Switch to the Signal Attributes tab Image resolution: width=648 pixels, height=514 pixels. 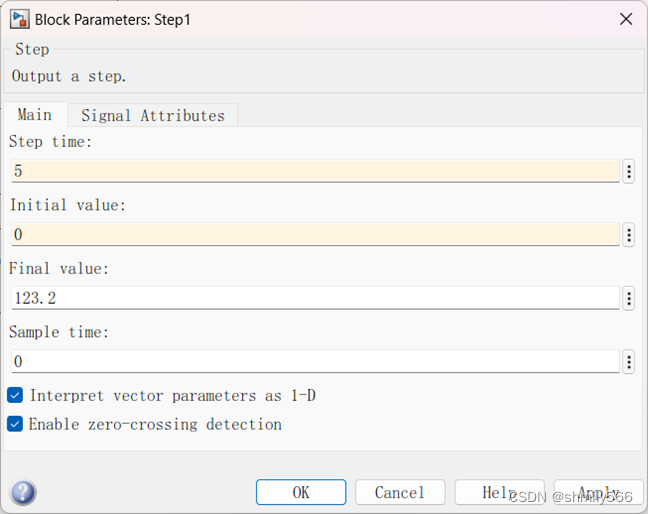(x=153, y=116)
